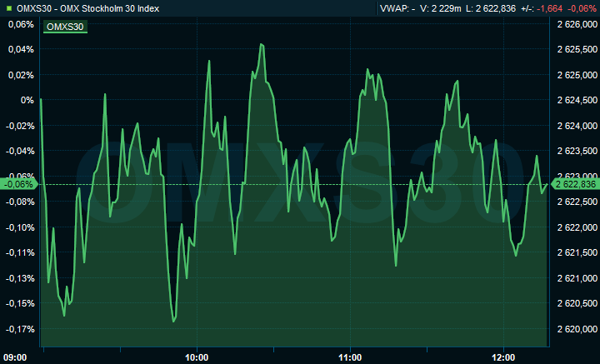Click the -0,06% change in header
Viewport: 600px width, 364px height.
click(x=582, y=8)
